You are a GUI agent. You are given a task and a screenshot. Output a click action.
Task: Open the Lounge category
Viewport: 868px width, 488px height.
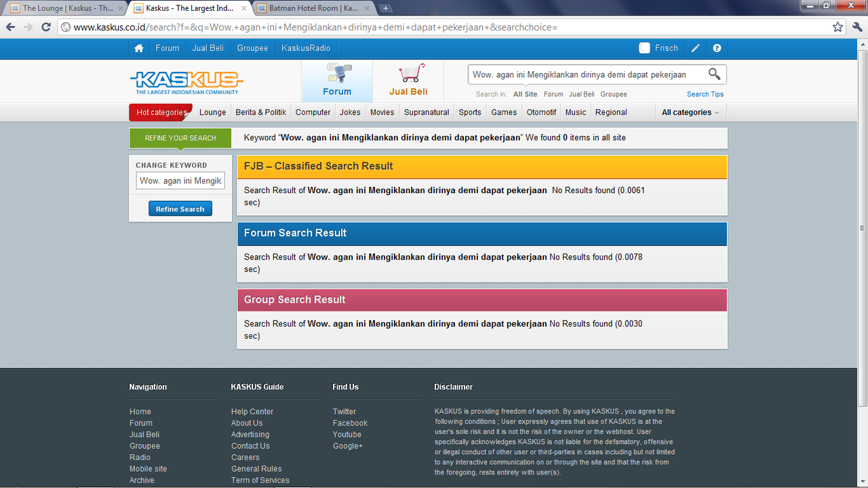(x=213, y=113)
